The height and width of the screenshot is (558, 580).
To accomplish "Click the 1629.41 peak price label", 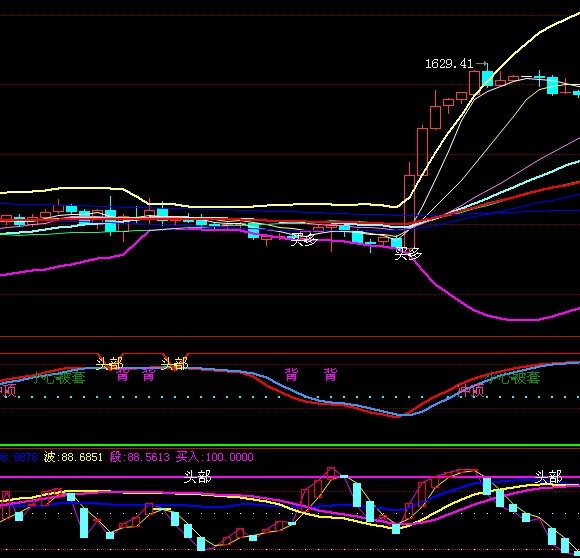I will 449,64.
